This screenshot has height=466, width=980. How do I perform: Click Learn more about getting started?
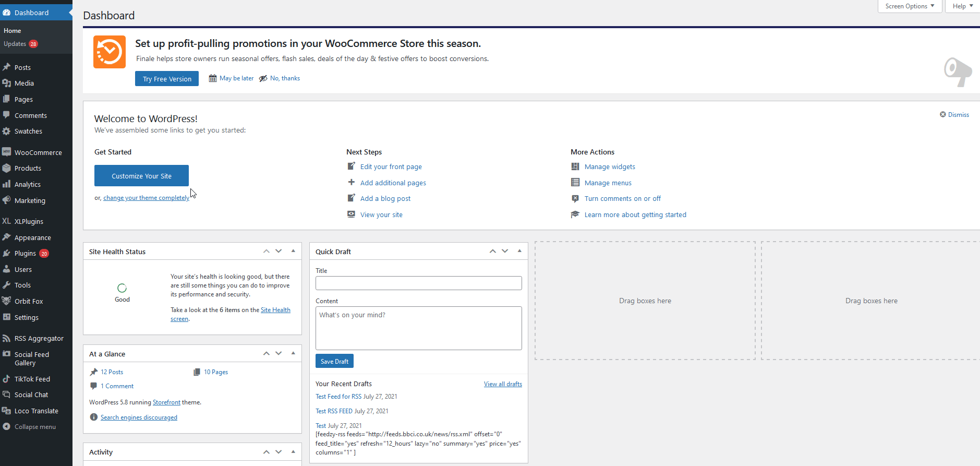pyautogui.click(x=635, y=214)
